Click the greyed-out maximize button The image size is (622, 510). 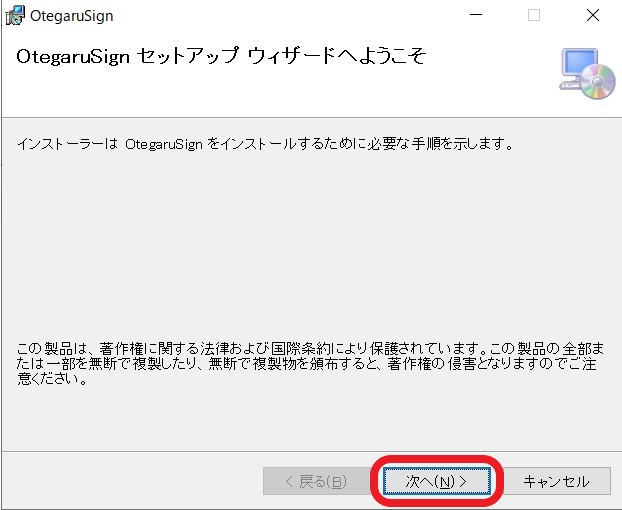pyautogui.click(x=534, y=15)
